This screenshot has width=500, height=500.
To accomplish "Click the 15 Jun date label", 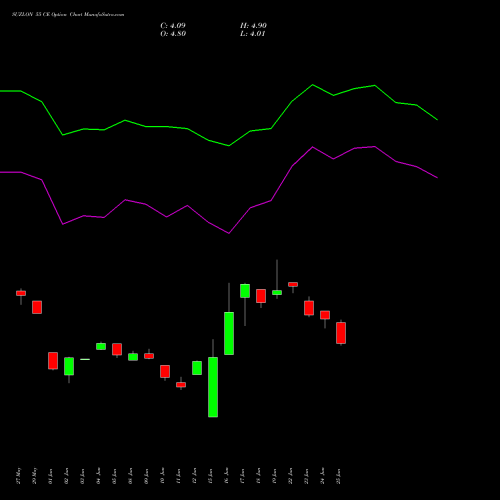I will pyautogui.click(x=211, y=476).
